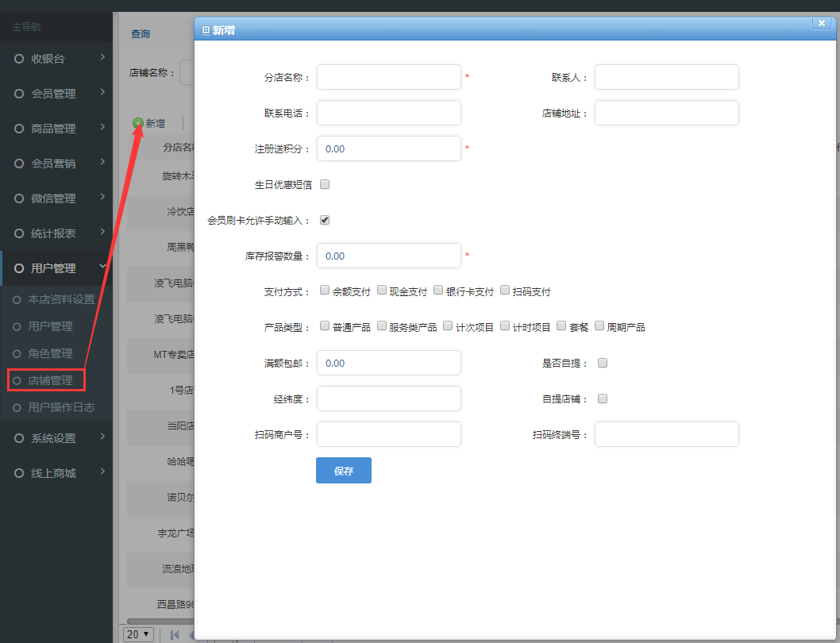
Task: Click the circle icon beside 收银台
Action: click(x=19, y=59)
